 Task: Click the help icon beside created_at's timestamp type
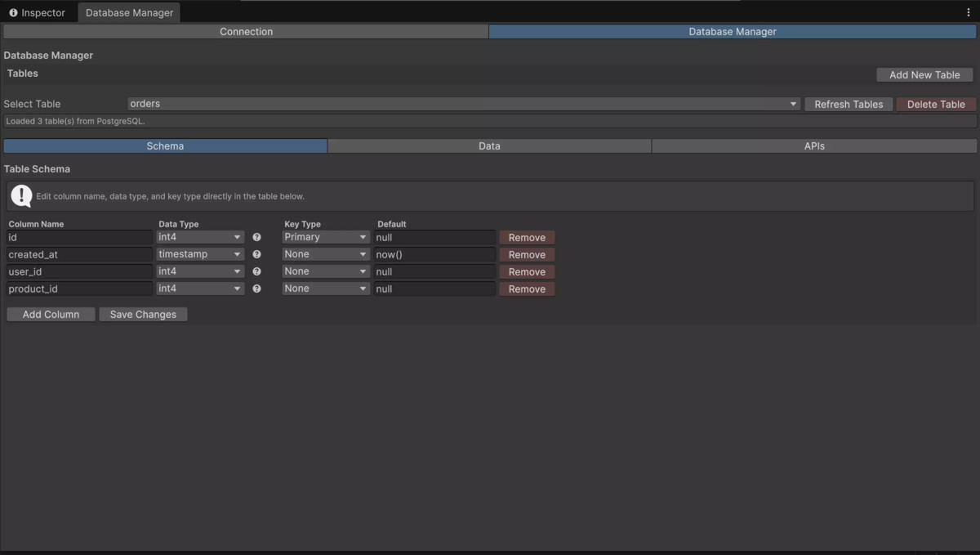(256, 254)
